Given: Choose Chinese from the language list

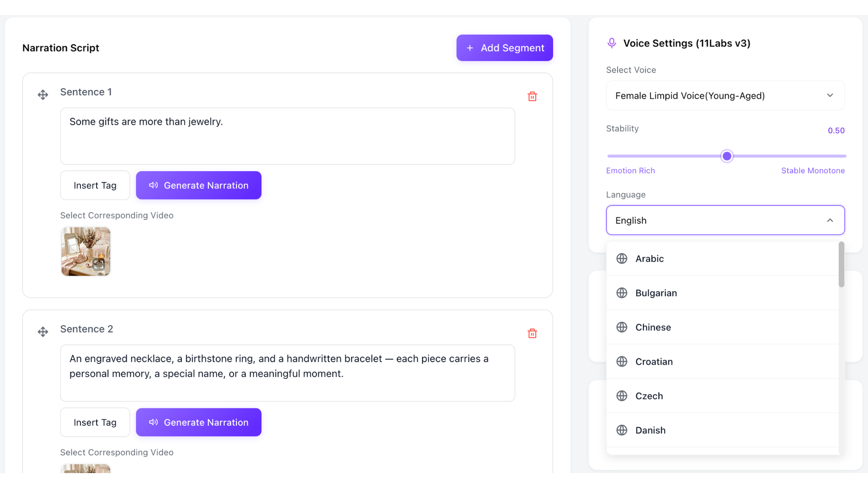Looking at the screenshot, I should (722, 327).
